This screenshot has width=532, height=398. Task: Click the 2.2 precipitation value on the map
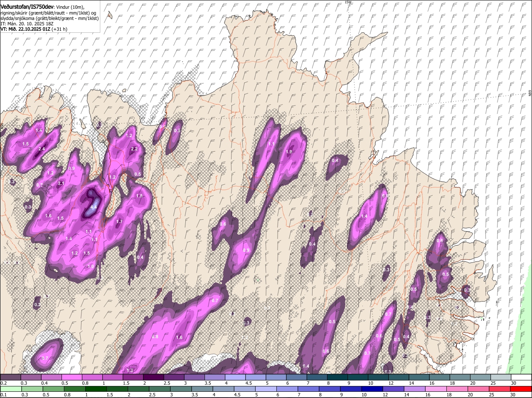click(x=134, y=149)
